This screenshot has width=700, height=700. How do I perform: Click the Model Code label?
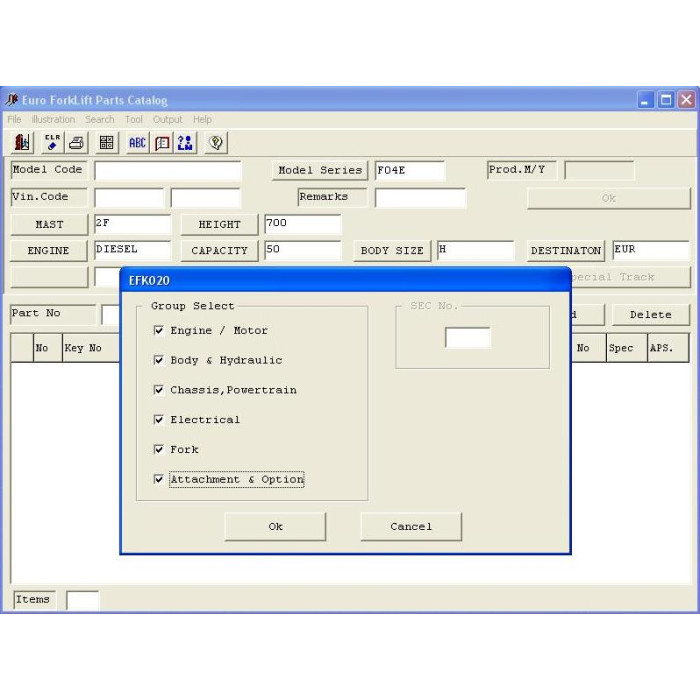point(49,170)
